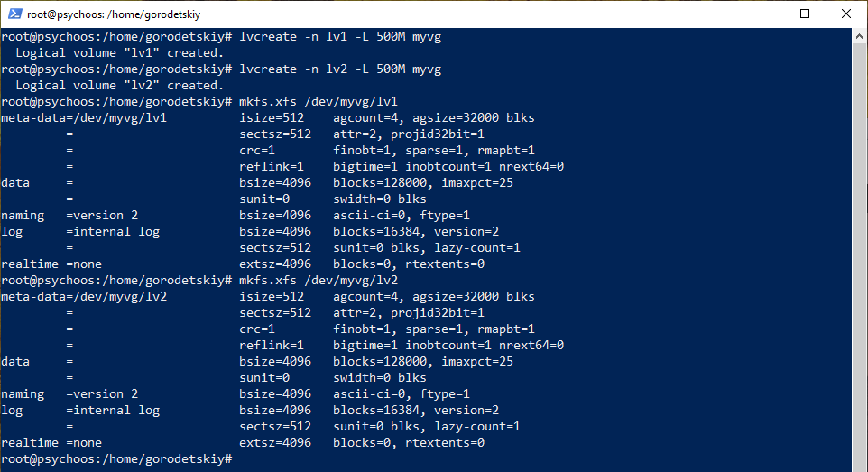Click the window title text root@psychoos
The image size is (868, 472).
(x=114, y=14)
